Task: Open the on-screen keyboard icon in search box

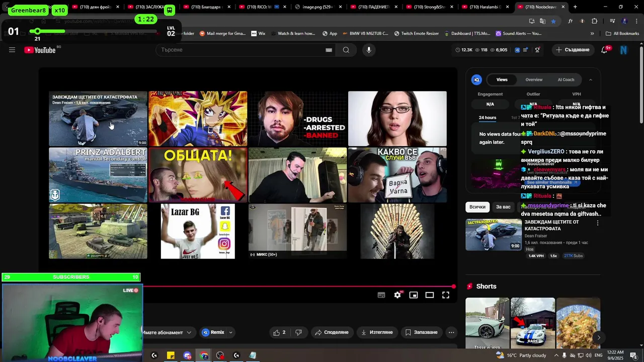Action: 329,50
